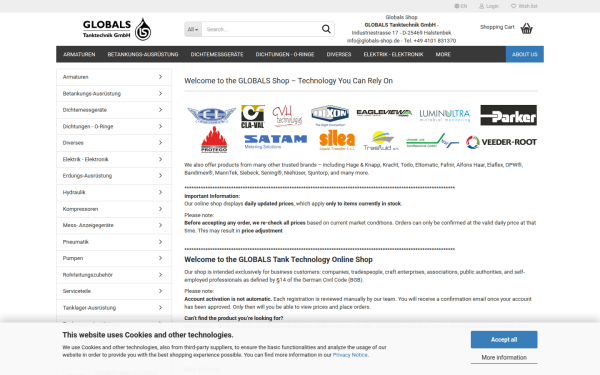Open the Veeder-Root brand logo
This screenshot has width=600, height=375.
click(501, 142)
